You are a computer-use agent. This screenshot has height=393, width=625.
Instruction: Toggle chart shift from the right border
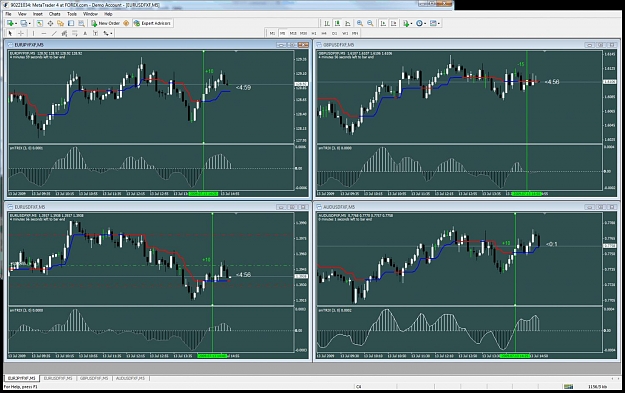[393, 23]
